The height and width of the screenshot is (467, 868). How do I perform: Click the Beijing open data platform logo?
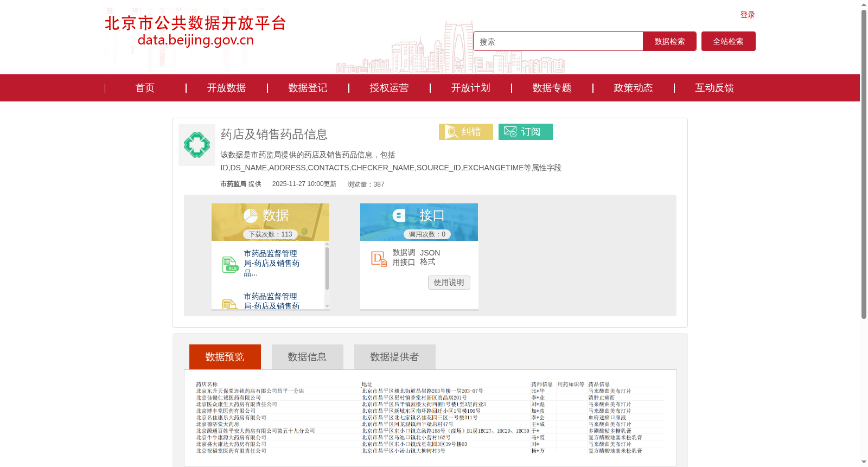195,31
